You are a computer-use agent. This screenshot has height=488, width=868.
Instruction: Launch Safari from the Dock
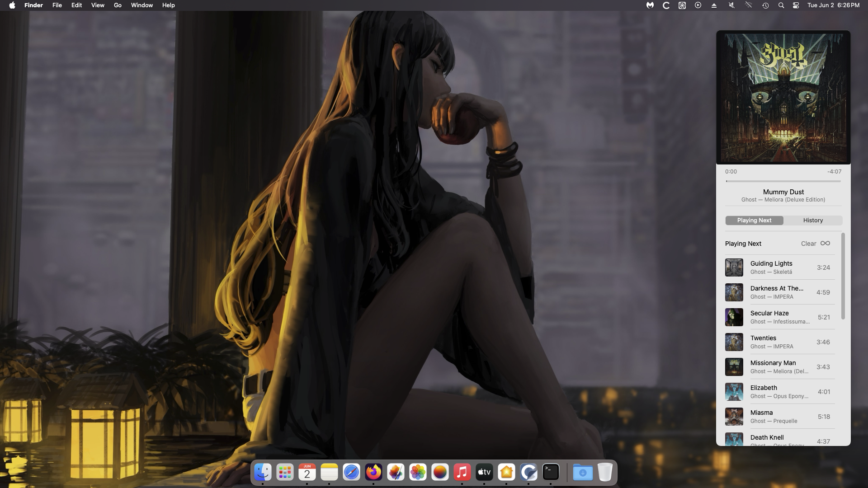(351, 473)
